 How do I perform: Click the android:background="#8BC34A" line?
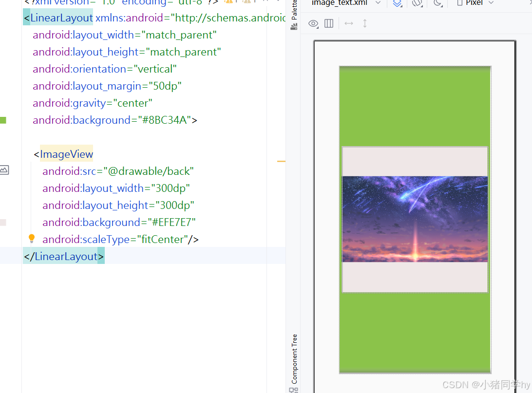114,120
